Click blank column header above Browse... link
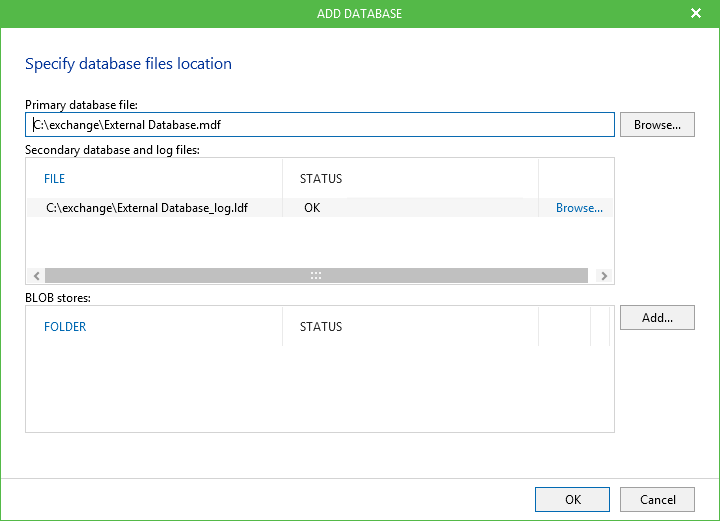Screen dimensions: 720x521 575,179
